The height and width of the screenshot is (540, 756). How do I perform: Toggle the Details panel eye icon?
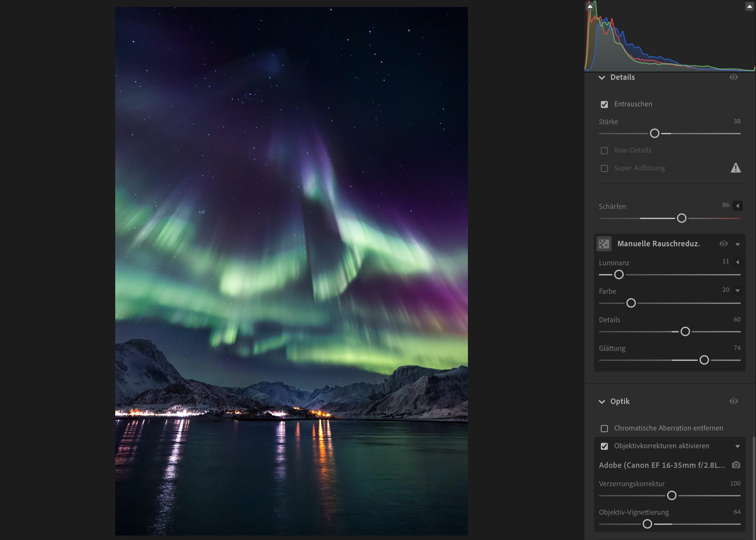coord(734,77)
